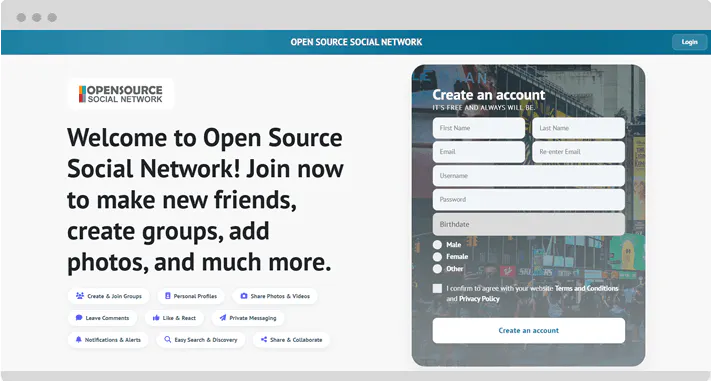Click the bell icon for Notifications & Alerts

tap(78, 339)
